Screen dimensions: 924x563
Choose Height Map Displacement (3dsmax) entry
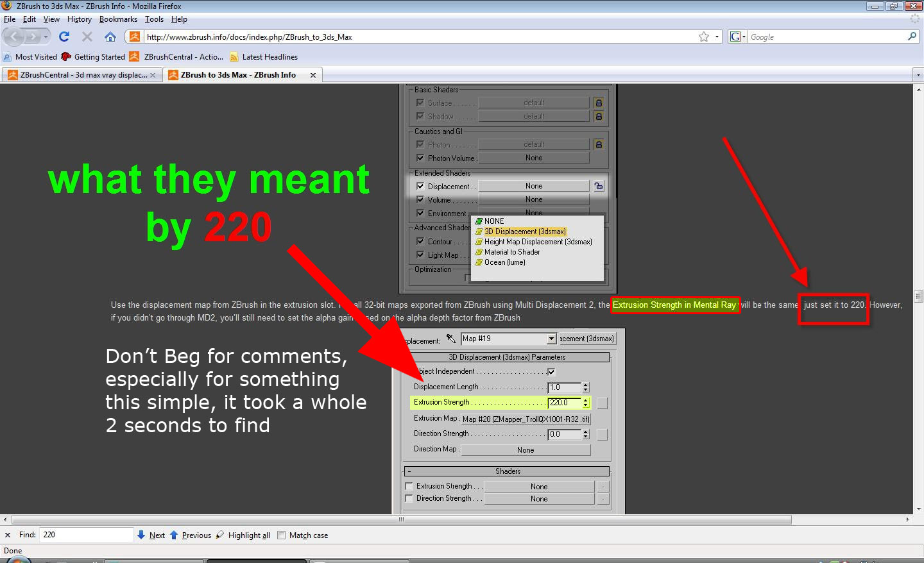(x=533, y=242)
